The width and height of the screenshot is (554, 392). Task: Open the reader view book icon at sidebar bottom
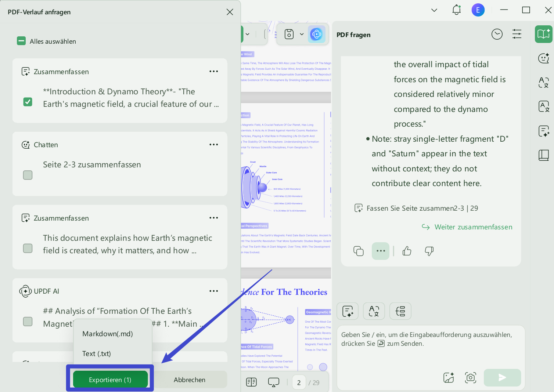[544, 155]
